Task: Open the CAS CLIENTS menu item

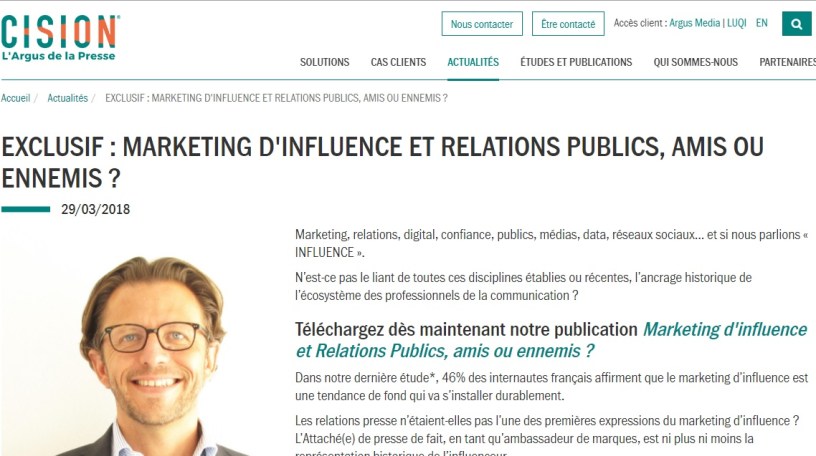Action: [x=398, y=62]
